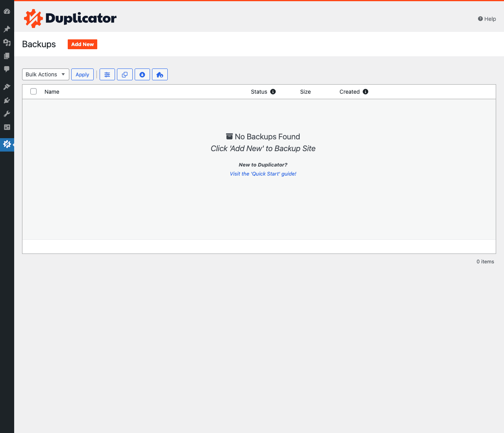Click the Status column header
The image size is (504, 433).
[x=259, y=92]
